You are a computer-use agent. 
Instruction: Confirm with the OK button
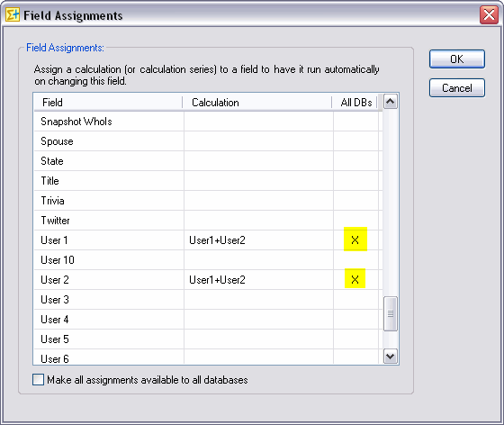click(457, 59)
